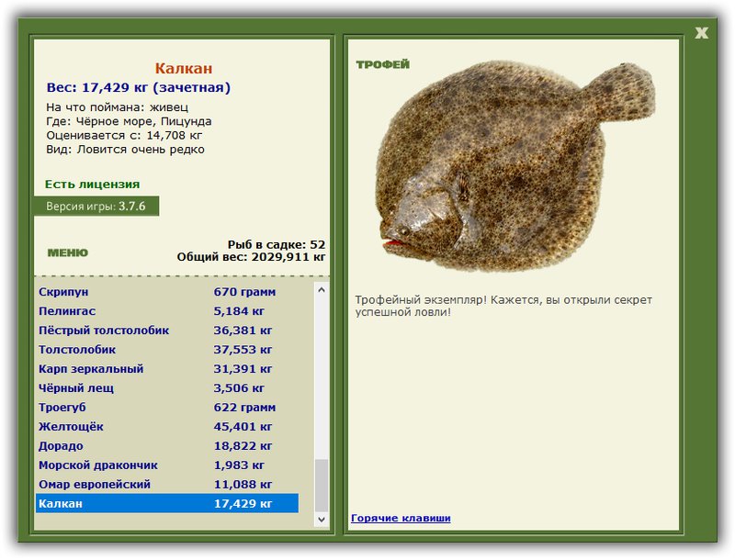Viewport: 735px width, 560px height.
Task: Select Морской дракончик entry
Action: coord(167,465)
